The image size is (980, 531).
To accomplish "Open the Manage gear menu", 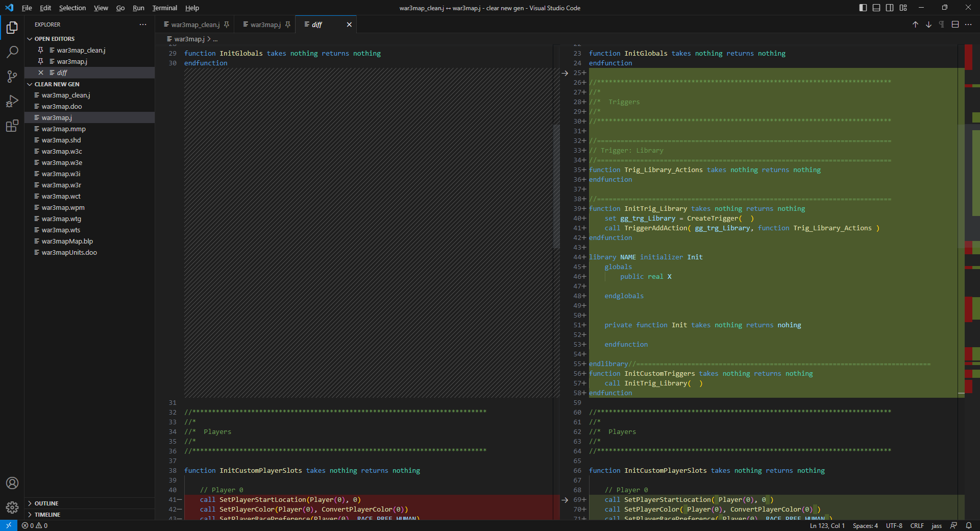I will (12, 508).
